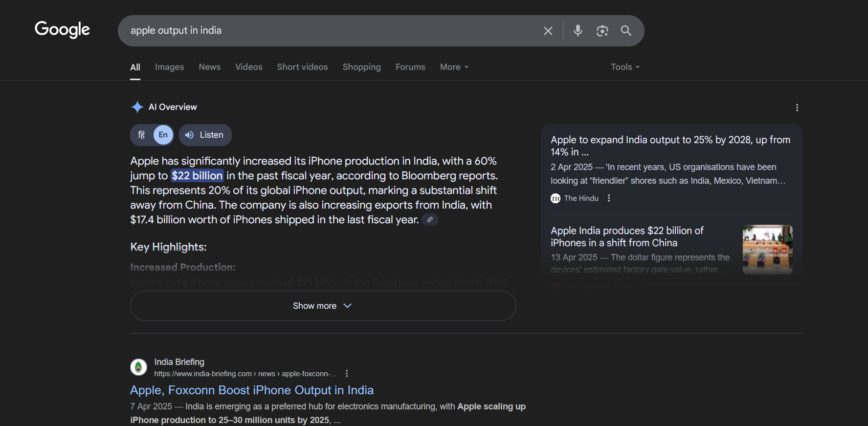Click in the search input field
The height and width of the screenshot is (426, 868).
[x=333, y=30]
